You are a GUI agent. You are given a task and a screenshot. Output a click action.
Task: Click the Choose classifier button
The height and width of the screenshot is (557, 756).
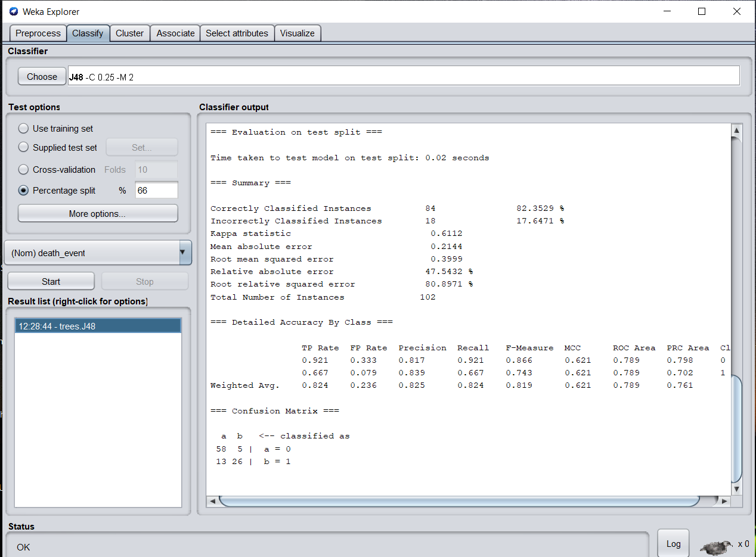pyautogui.click(x=42, y=76)
